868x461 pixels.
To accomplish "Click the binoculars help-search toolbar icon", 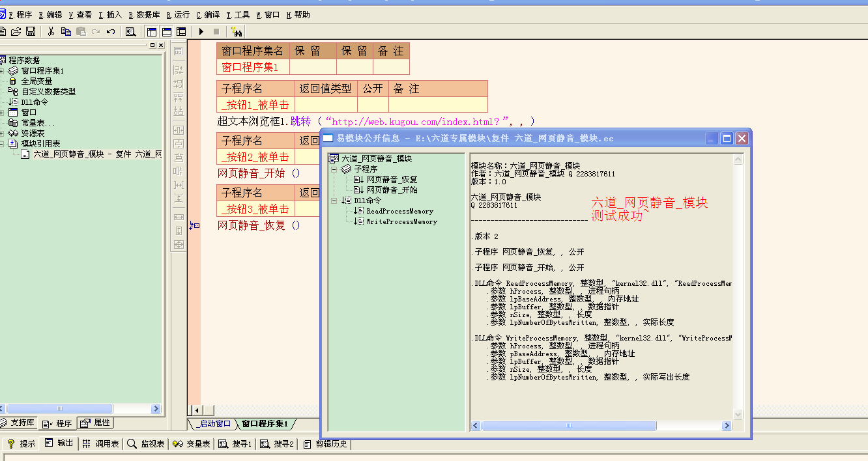I will pyautogui.click(x=237, y=31).
